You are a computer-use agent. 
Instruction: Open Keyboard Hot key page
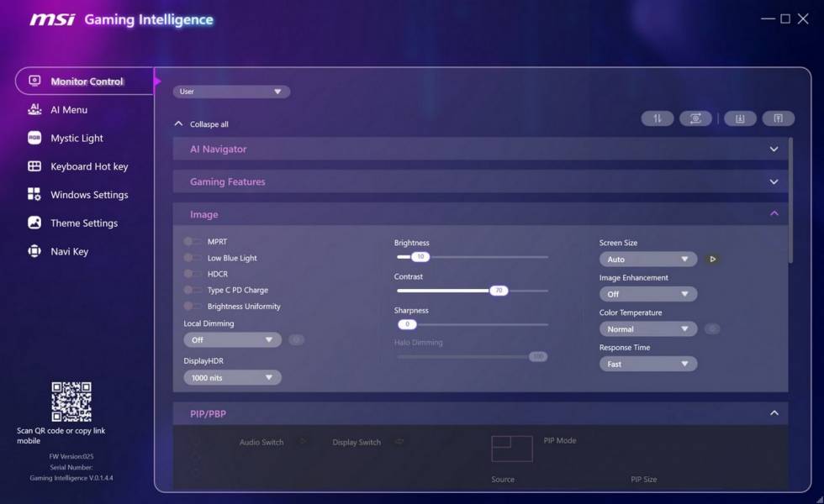tap(89, 166)
